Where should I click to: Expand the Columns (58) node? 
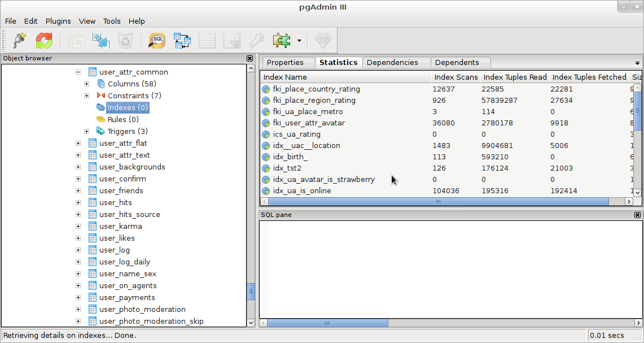coord(86,84)
